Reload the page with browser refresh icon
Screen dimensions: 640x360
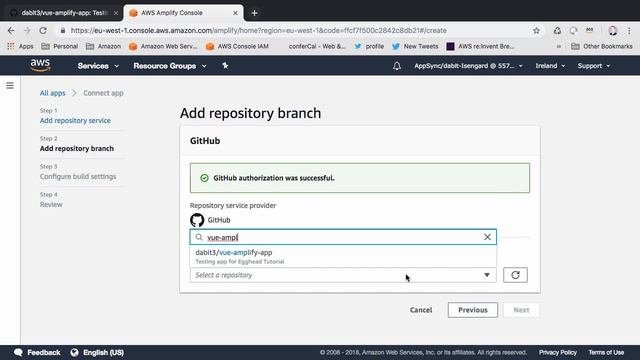click(43, 31)
